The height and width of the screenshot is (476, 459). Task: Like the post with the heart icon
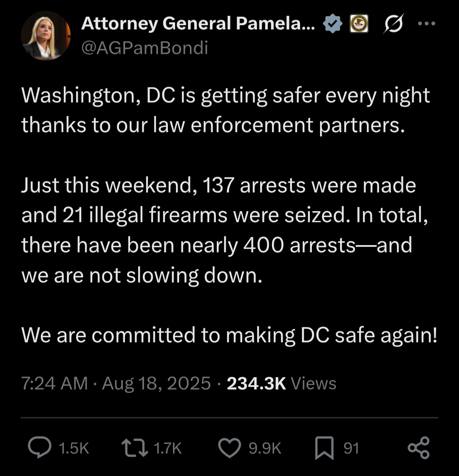click(229, 448)
